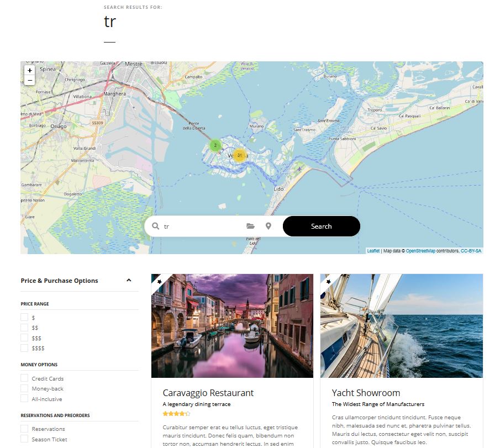Click the 'RESERVATIONS AND PREORDERS' heading

55,415
